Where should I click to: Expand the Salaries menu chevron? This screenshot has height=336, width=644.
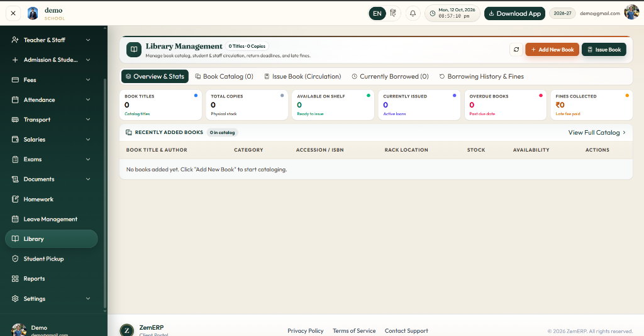click(88, 139)
